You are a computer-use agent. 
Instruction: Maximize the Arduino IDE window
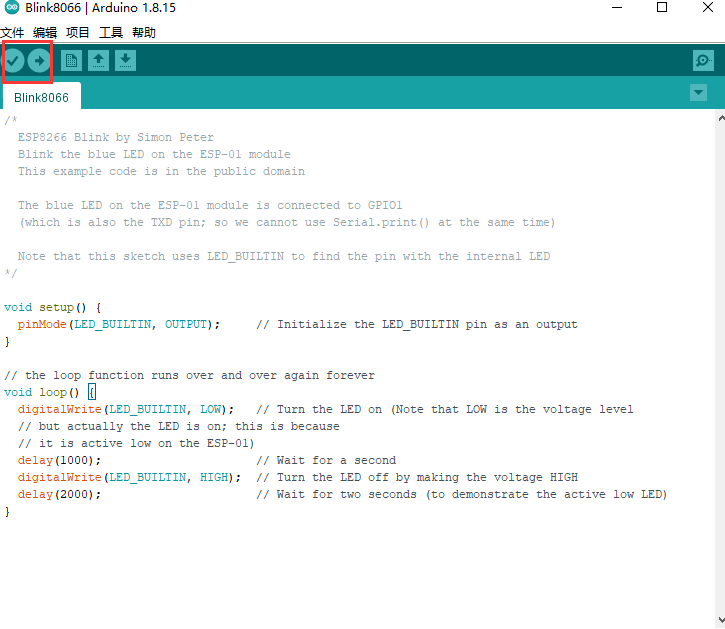click(x=661, y=8)
